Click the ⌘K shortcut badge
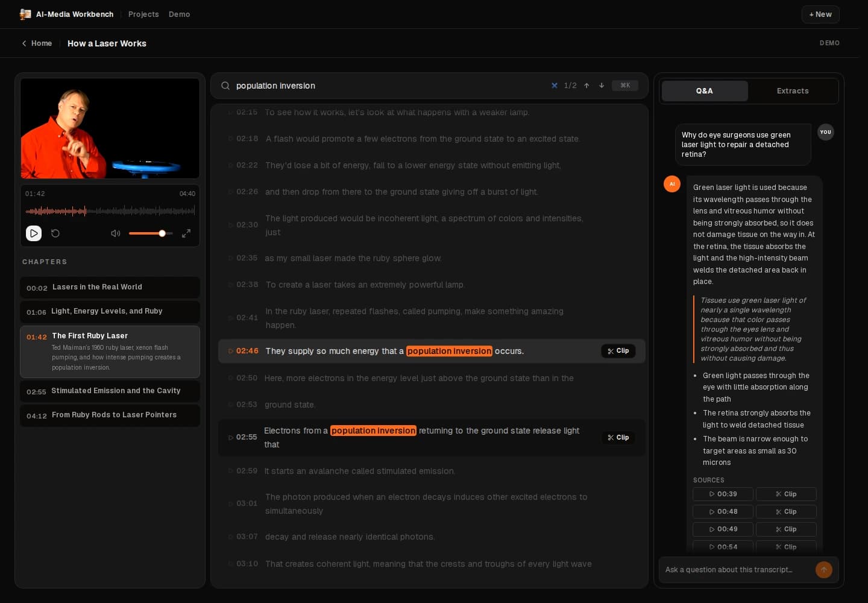Image resolution: width=868 pixels, height=603 pixels. pos(625,86)
